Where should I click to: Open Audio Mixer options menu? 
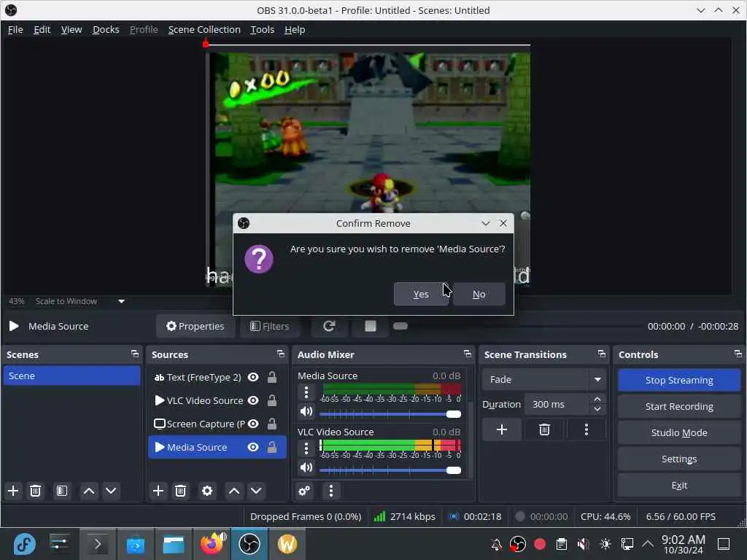click(x=331, y=491)
